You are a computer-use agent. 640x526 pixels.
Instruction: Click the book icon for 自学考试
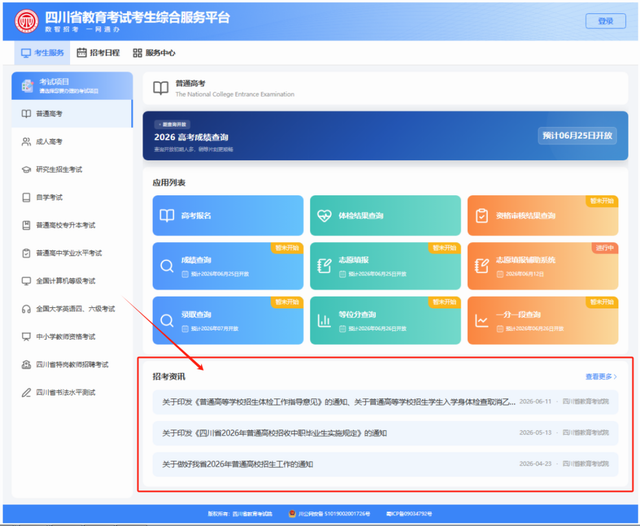pyautogui.click(x=26, y=198)
